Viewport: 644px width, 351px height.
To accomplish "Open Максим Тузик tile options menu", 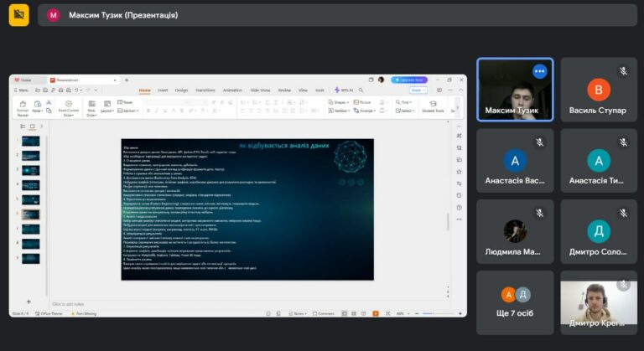I will click(x=540, y=71).
